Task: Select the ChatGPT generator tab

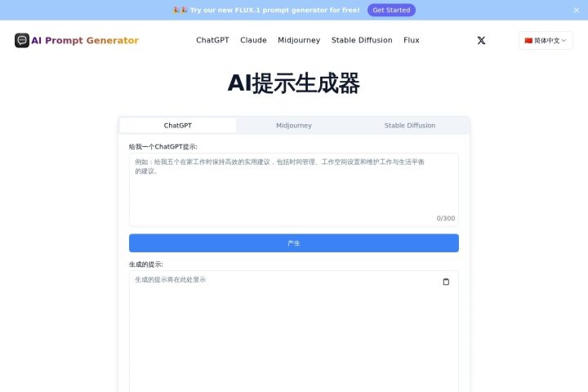Action: click(178, 125)
